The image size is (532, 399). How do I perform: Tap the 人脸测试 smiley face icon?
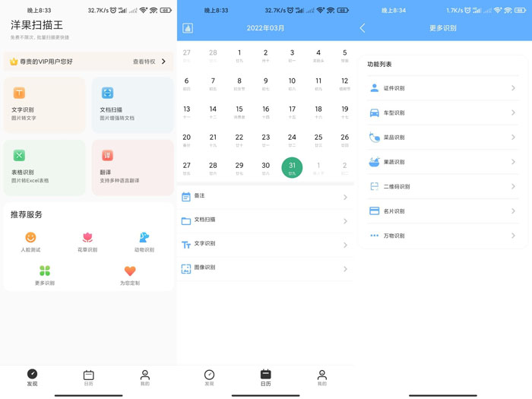[x=30, y=237]
